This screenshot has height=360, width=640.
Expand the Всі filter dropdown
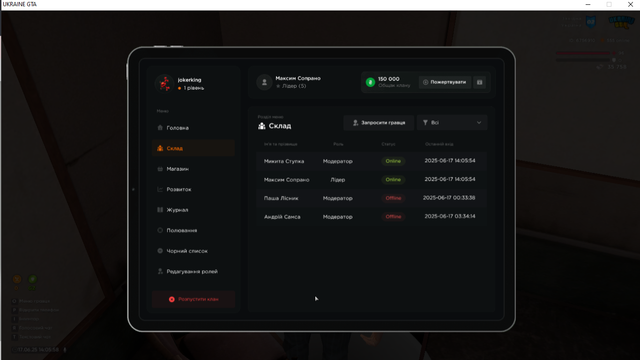point(452,122)
